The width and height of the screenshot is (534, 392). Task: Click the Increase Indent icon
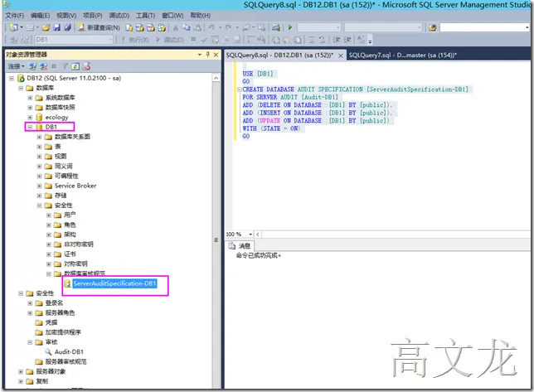(x=347, y=40)
